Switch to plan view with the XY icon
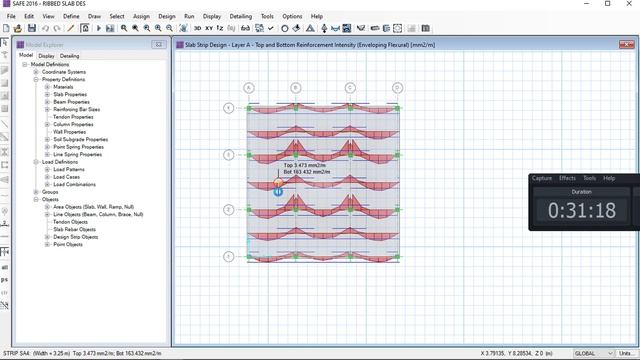 [x=209, y=28]
